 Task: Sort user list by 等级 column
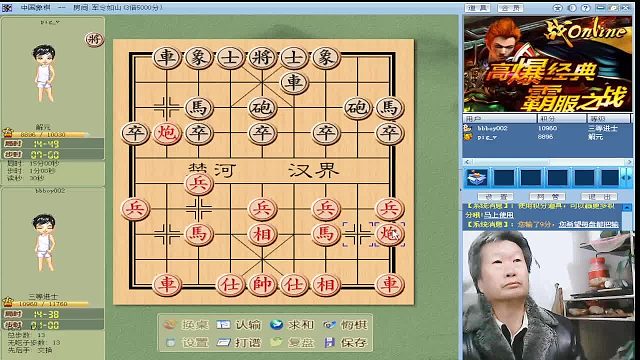[609, 119]
